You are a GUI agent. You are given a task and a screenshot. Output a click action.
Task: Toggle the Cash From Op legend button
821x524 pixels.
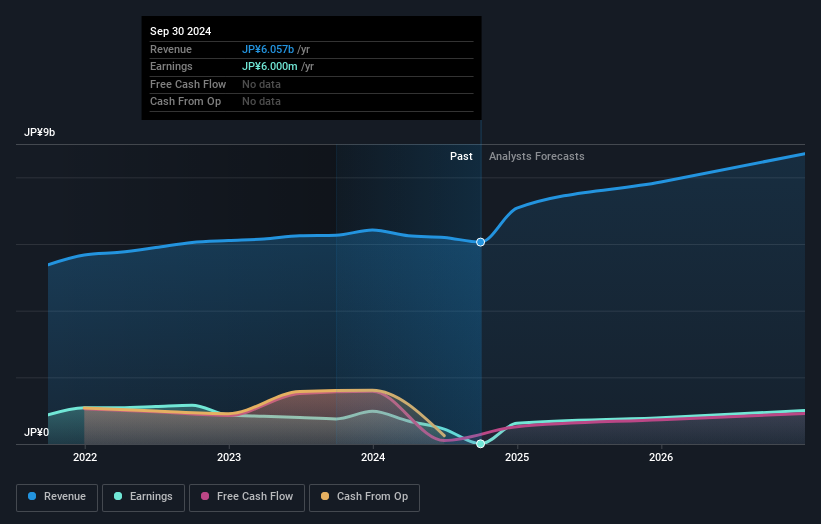point(364,497)
